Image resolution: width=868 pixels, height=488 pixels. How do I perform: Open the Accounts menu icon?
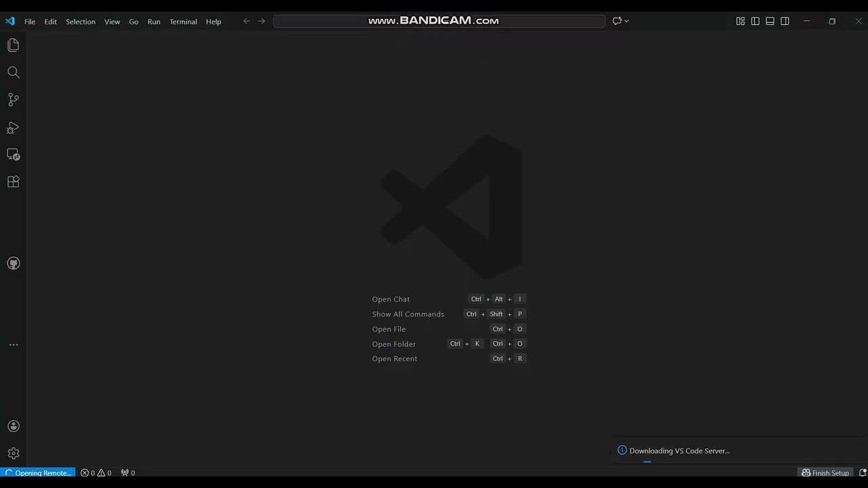pos(13,426)
